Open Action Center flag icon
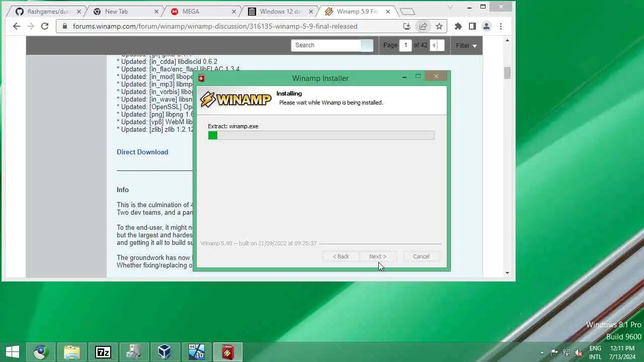Screen dimensions: 644x362 point(554,352)
